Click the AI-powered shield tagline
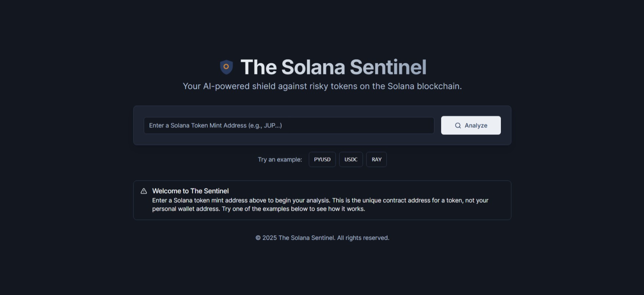 322,86
